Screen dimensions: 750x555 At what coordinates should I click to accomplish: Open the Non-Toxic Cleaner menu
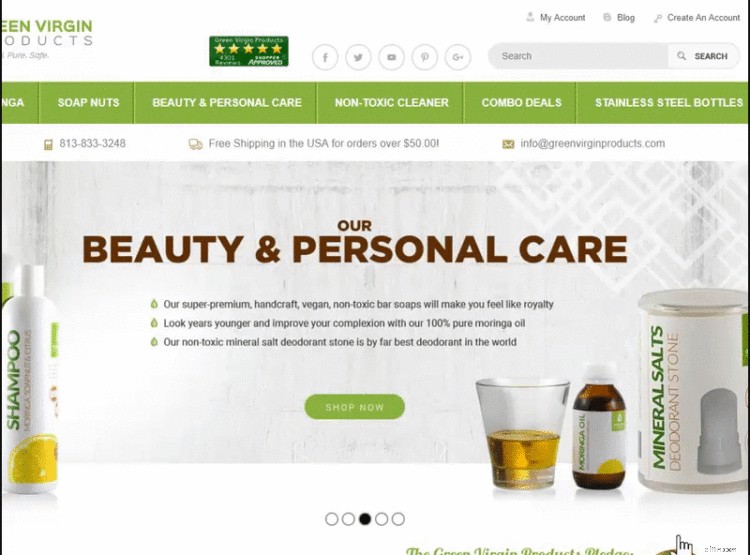pos(391,103)
